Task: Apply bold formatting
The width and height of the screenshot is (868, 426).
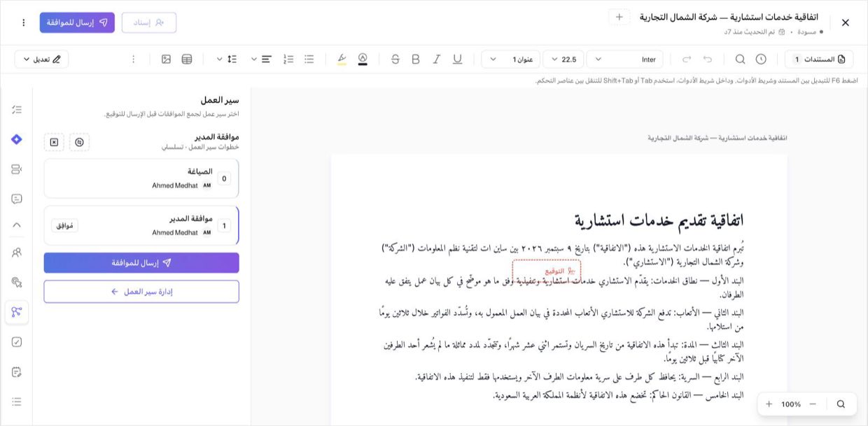Action: pos(416,59)
